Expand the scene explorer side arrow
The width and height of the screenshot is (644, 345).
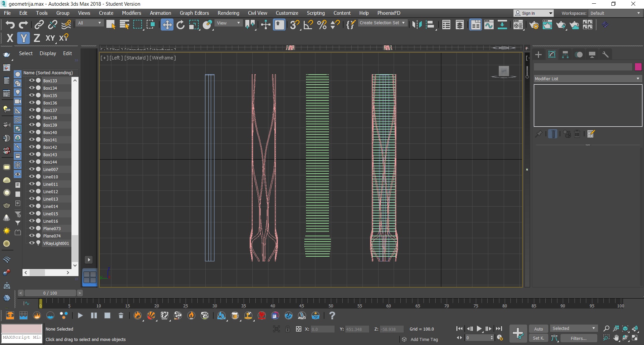coord(89,260)
